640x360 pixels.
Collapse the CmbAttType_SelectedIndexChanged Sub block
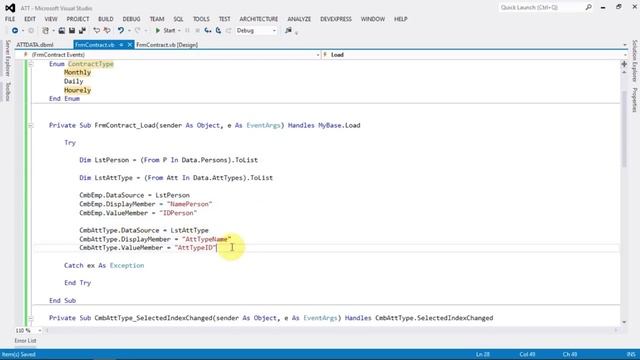point(31,318)
